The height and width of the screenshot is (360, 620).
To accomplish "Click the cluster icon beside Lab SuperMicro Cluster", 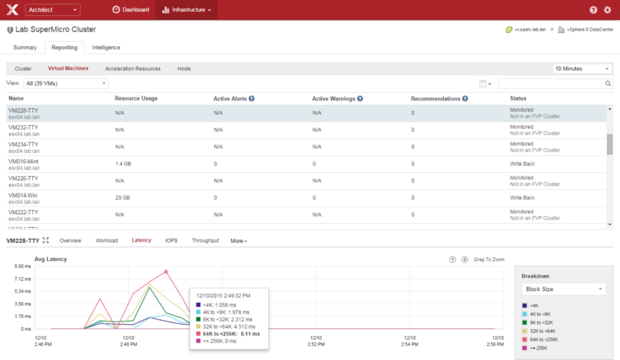I will point(10,30).
